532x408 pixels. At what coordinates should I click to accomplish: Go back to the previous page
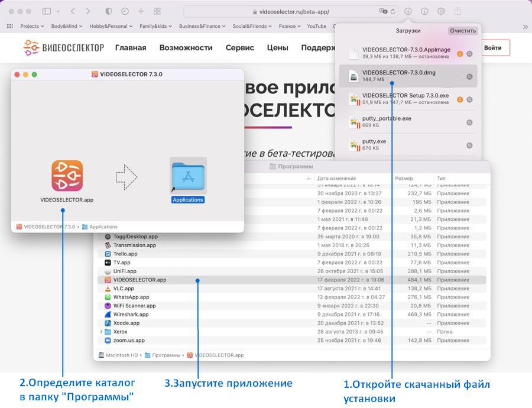(73, 11)
